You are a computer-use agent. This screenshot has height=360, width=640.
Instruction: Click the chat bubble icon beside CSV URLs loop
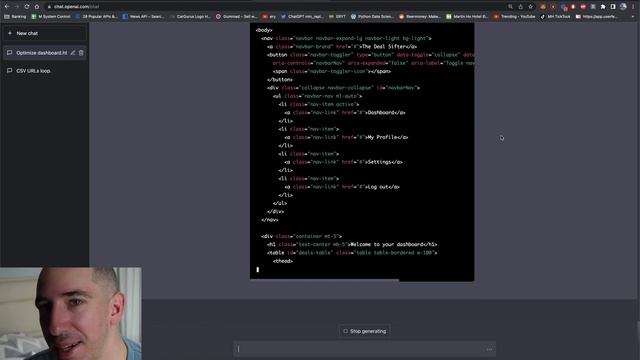[x=9, y=71]
